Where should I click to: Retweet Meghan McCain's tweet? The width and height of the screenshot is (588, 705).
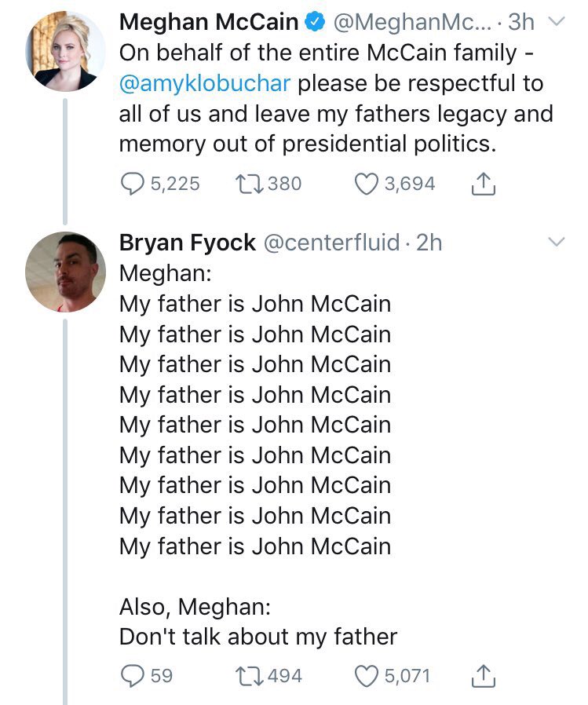point(248,184)
